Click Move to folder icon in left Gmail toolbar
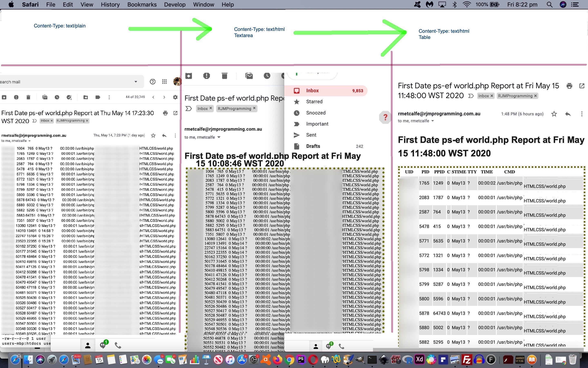The height and width of the screenshot is (368, 588). coord(86,97)
